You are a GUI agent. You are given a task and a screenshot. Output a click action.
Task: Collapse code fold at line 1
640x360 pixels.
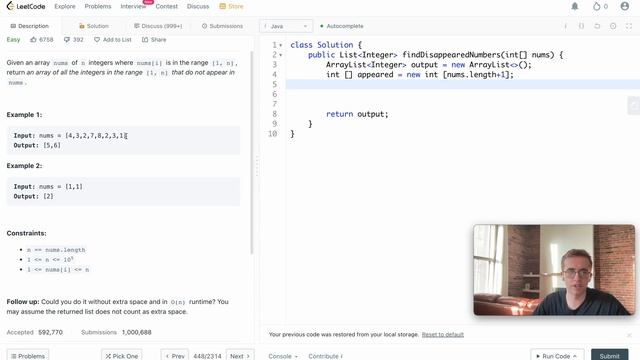coord(281,45)
